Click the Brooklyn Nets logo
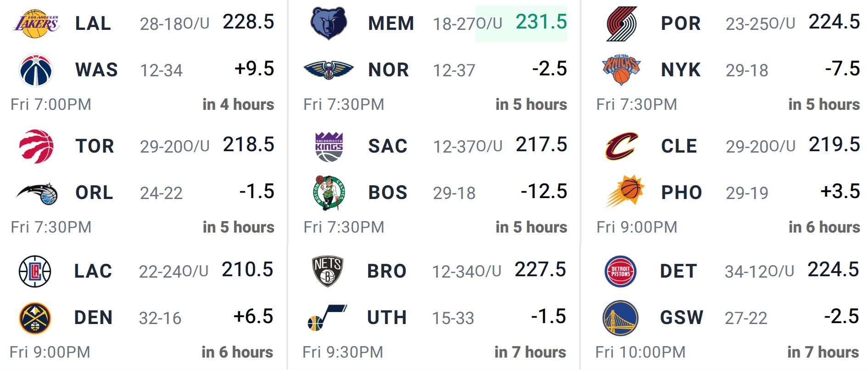This screenshot has width=868, height=370. (327, 271)
